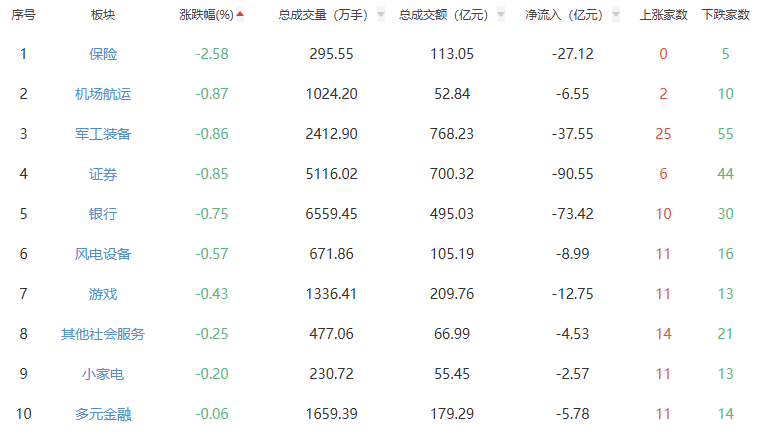
Task: Open the 多元金融 sector link
Action: pyautogui.click(x=102, y=414)
